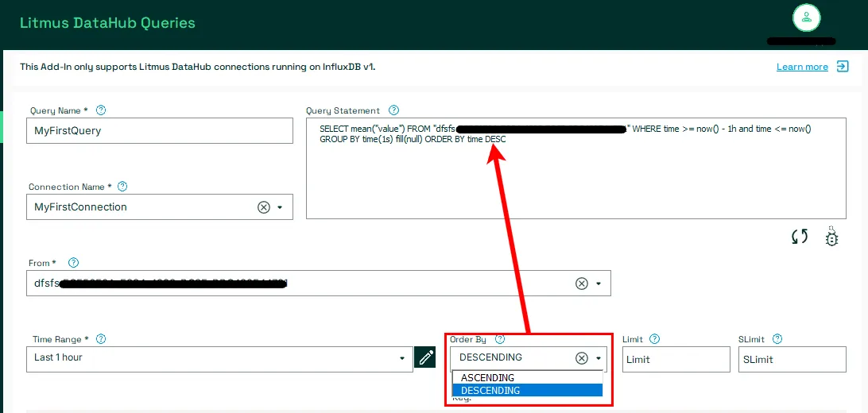Viewport: 868px width, 413px height.
Task: Clear the DESCENDING Order By selection
Action: [581, 357]
